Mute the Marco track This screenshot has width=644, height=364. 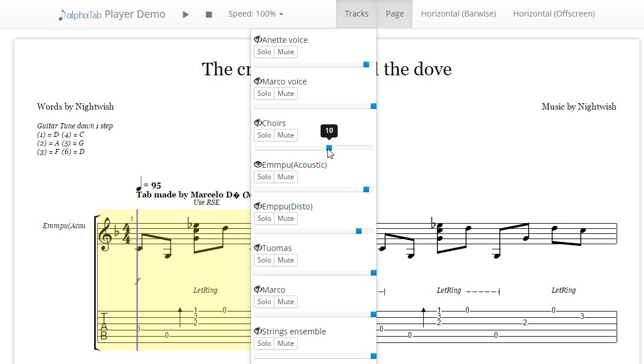click(286, 302)
